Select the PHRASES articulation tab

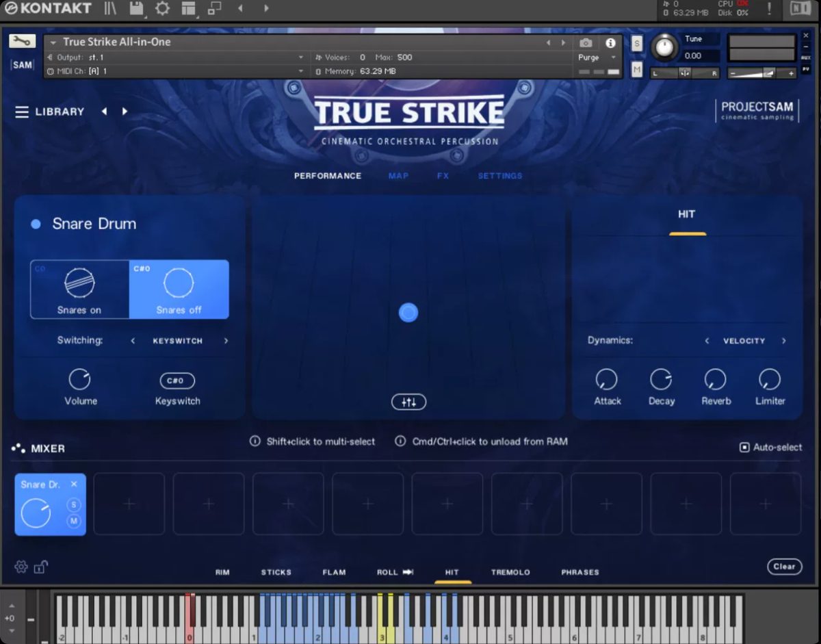[580, 572]
